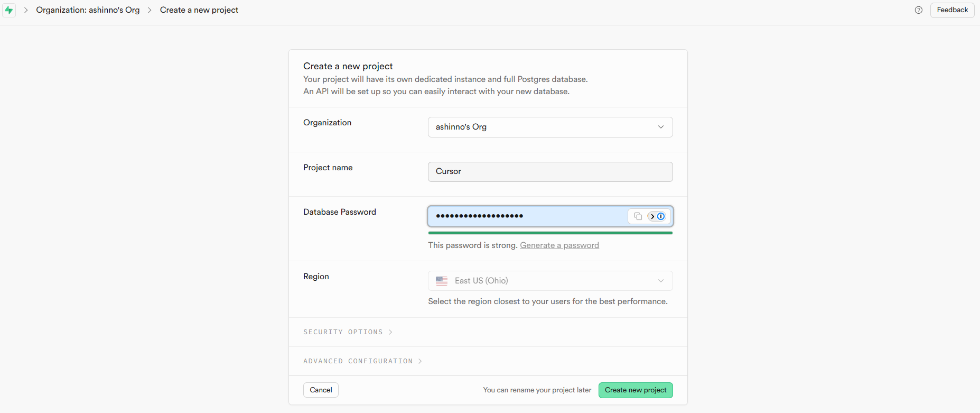Click the Organization dropdown chevron arrow
Viewport: 980px width, 413px height.
pos(661,127)
